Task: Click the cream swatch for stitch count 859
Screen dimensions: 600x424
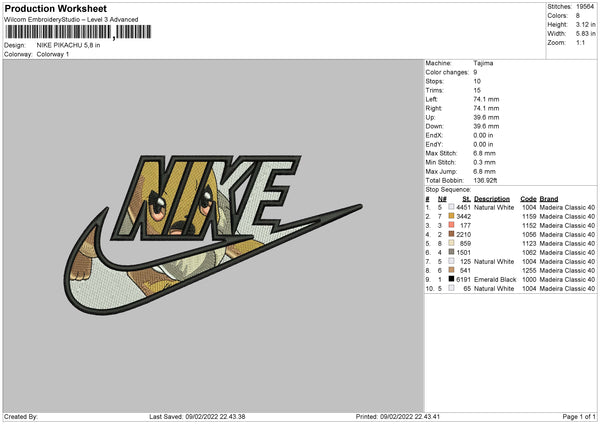Action: point(451,243)
